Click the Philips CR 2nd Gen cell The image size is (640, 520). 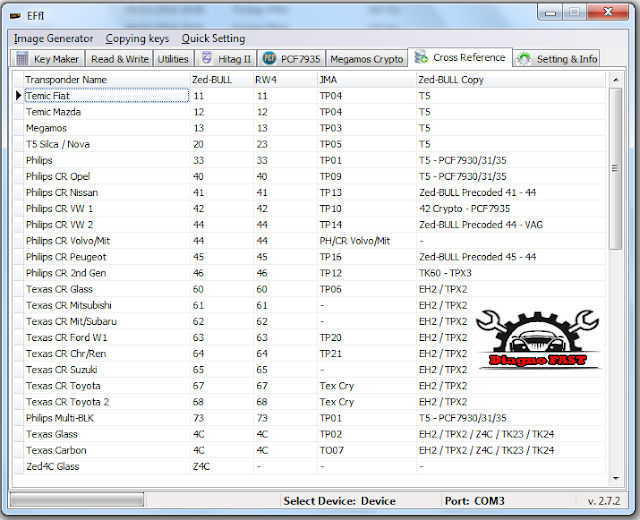point(107,273)
